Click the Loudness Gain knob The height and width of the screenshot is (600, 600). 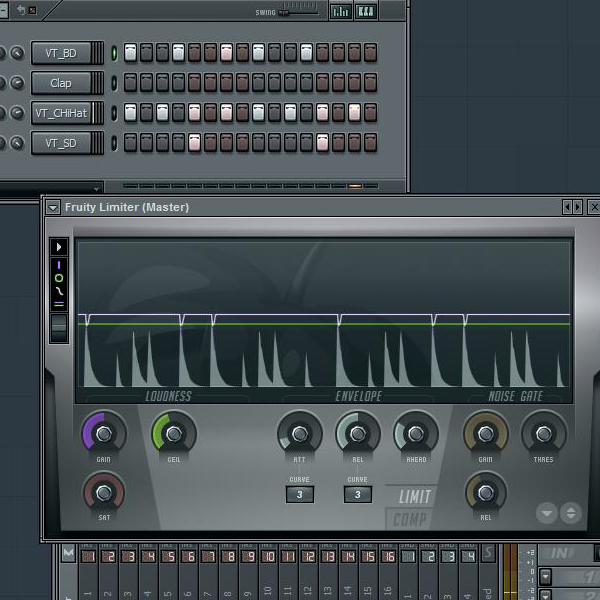click(x=104, y=434)
